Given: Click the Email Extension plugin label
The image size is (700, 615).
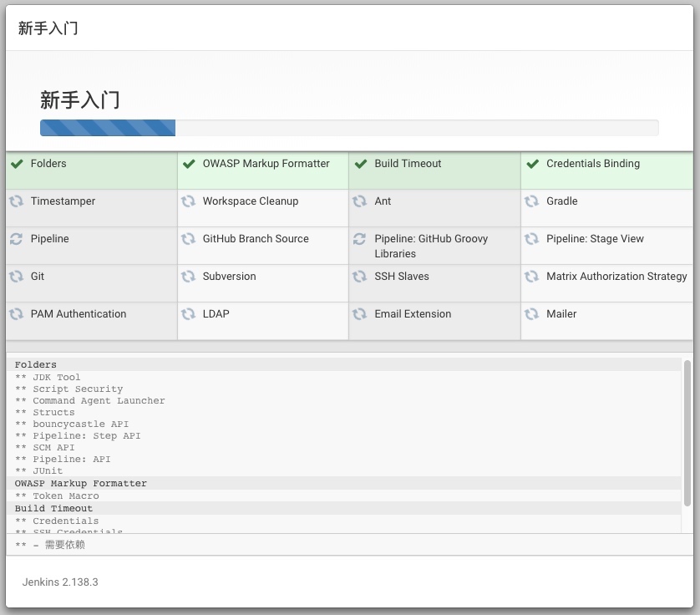Looking at the screenshot, I should point(413,314).
